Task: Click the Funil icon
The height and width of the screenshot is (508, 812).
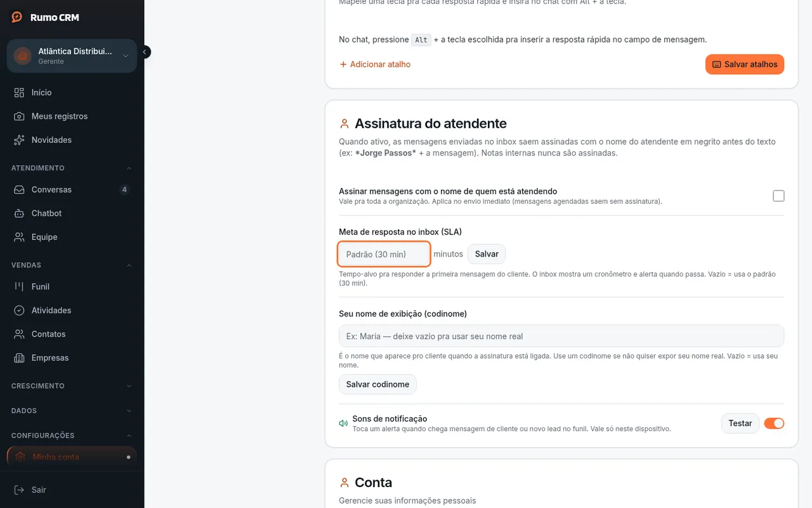Action: 20,286
